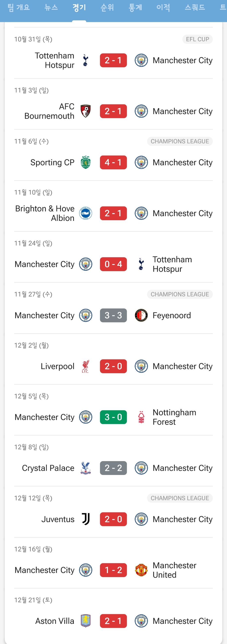Click the Juventus club logo
227x644 pixels.
point(86,519)
